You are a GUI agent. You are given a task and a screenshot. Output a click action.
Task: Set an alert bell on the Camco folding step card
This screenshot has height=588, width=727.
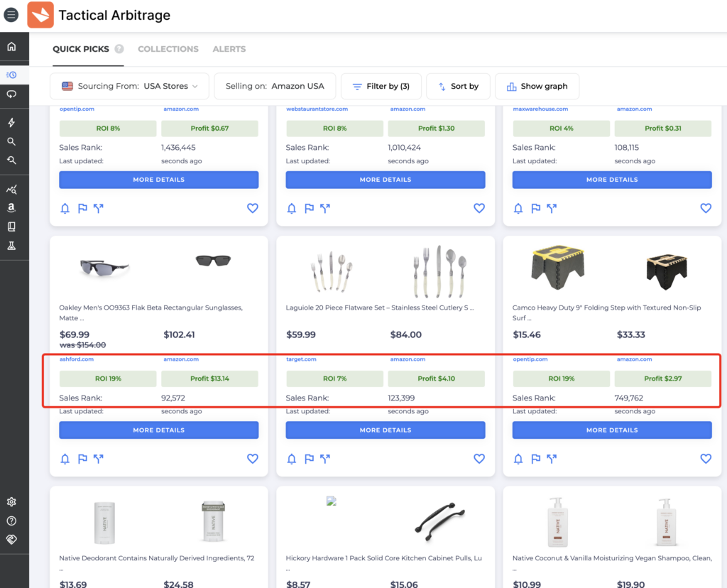coord(518,459)
